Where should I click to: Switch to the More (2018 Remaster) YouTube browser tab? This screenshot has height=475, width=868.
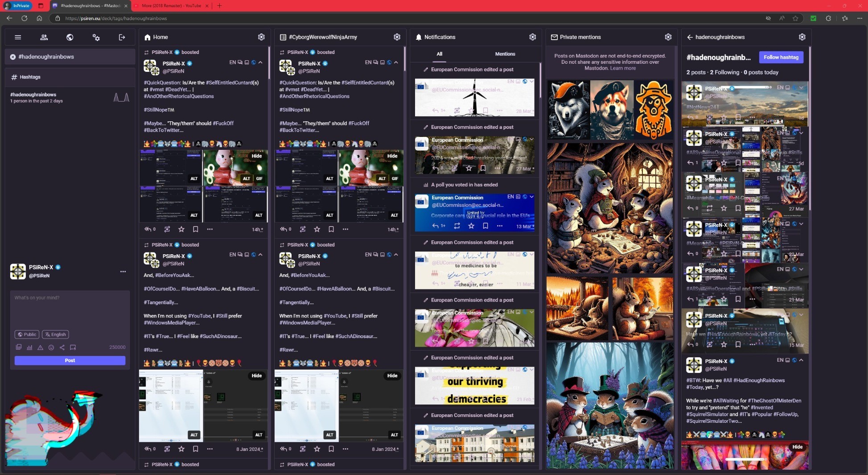171,6
